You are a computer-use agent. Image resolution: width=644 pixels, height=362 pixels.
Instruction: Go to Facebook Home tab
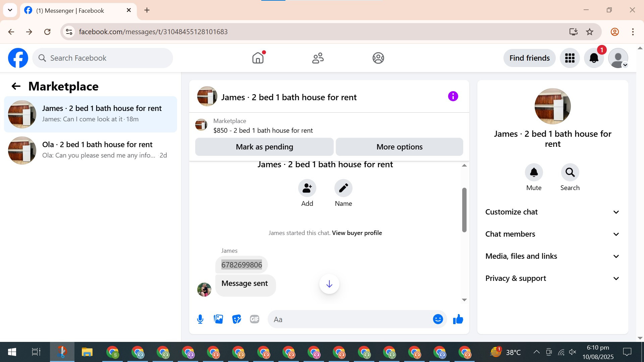258,58
